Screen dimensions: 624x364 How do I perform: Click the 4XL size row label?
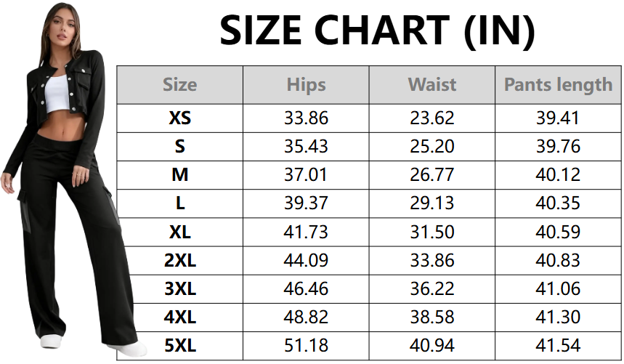(x=179, y=317)
